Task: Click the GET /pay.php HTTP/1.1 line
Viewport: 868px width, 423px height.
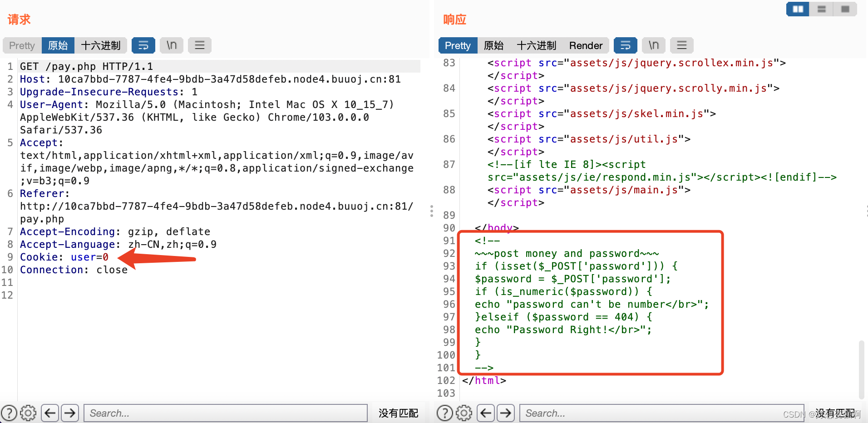Action: (86, 66)
